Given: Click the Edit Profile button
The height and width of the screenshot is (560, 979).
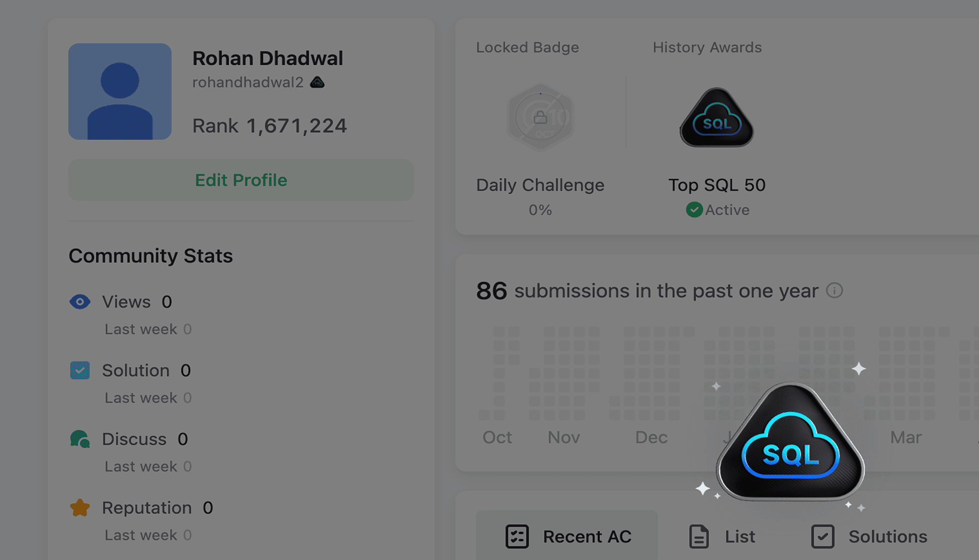Looking at the screenshot, I should [x=241, y=180].
